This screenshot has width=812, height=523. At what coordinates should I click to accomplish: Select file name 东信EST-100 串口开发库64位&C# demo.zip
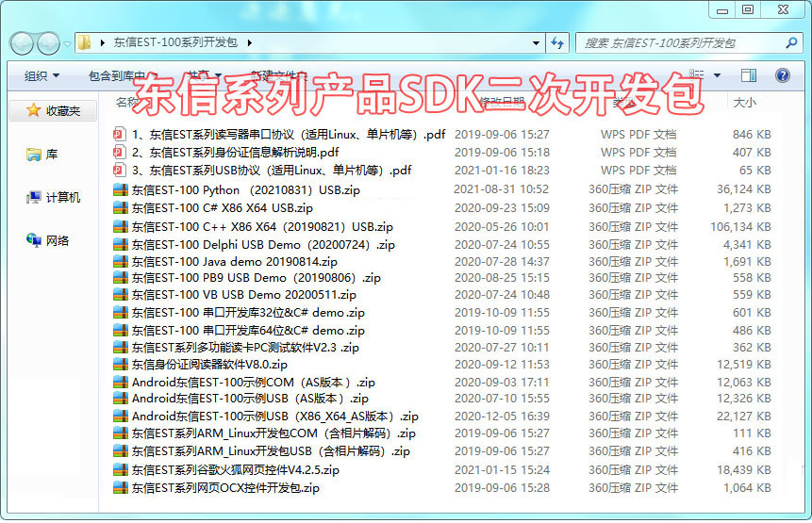[x=248, y=330]
